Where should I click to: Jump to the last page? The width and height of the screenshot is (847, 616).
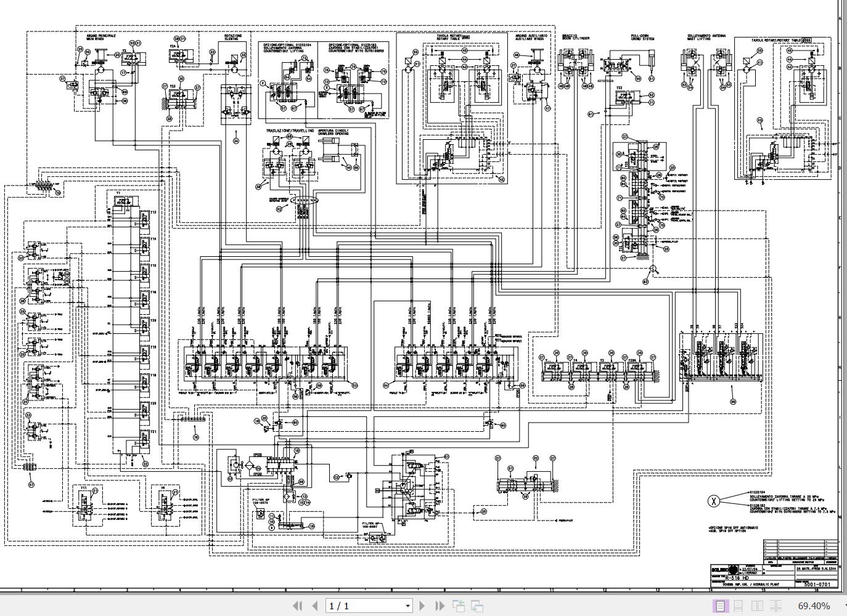[x=439, y=606]
